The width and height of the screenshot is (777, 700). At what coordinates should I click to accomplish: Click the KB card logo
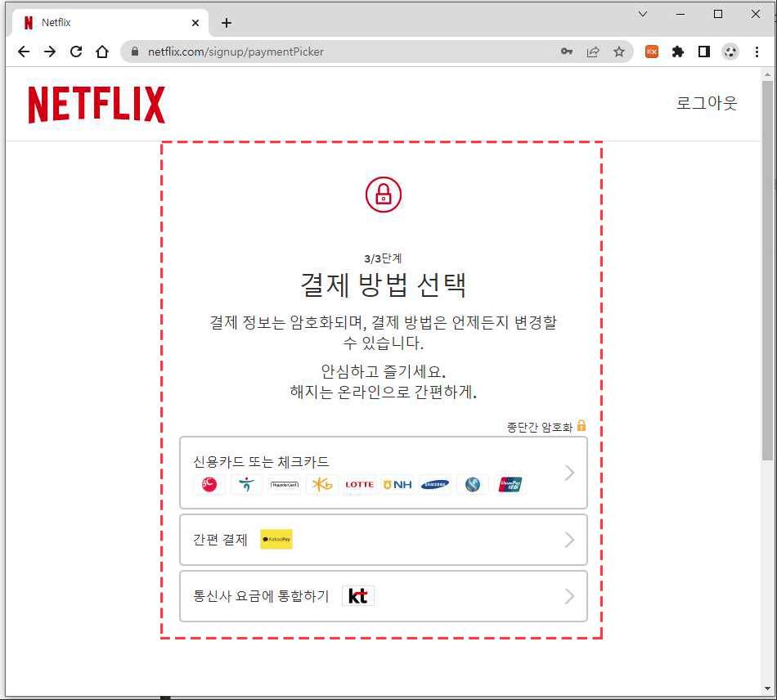pos(322,484)
